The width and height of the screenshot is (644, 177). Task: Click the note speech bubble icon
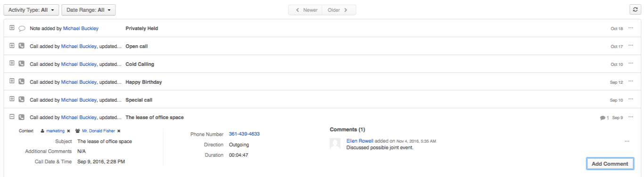pyautogui.click(x=22, y=28)
